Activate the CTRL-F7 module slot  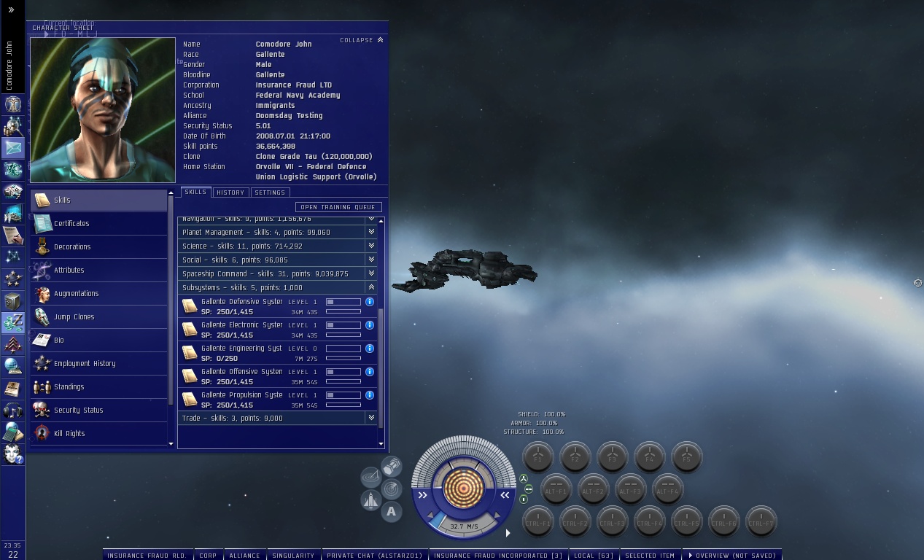[761, 522]
